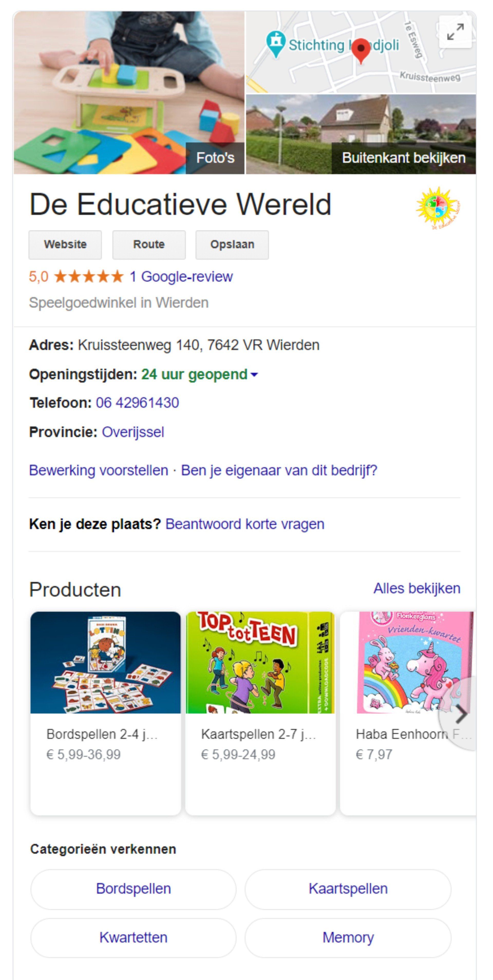Call phone number 06 42961430

(137, 403)
